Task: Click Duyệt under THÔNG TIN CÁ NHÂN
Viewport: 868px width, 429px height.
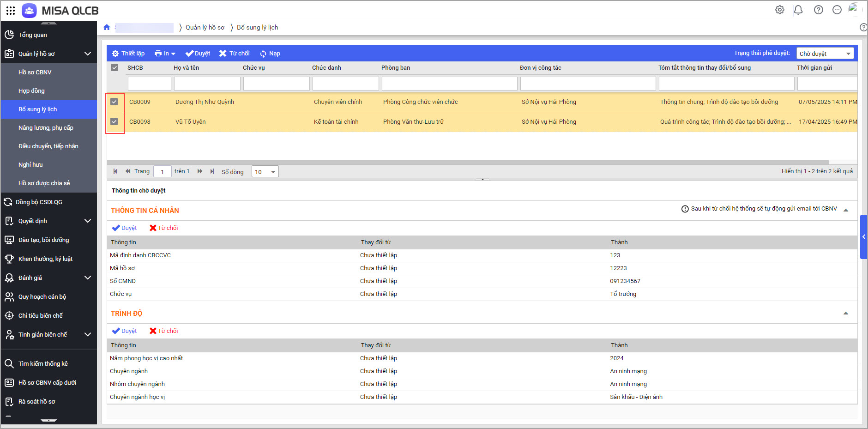Action: point(125,228)
